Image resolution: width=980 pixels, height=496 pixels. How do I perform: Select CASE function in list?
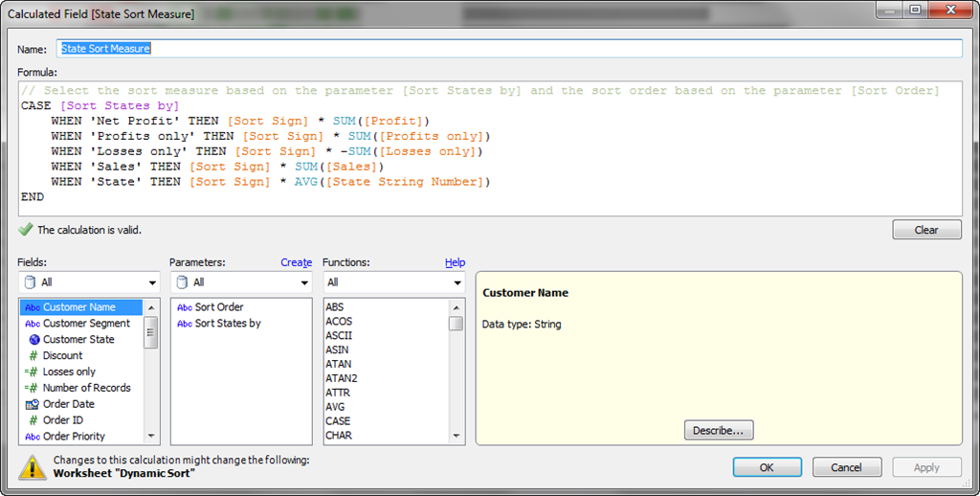pos(387,421)
